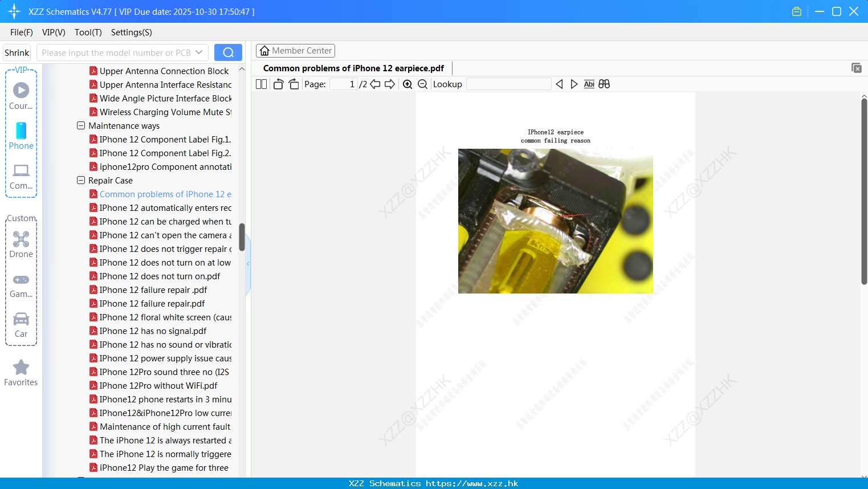Screen dimensions: 868x489
Task: Click the PDF viewer vertical scrollbar
Action: coord(864,191)
